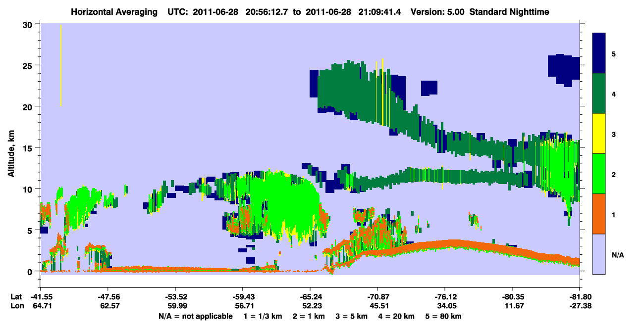The height and width of the screenshot is (330, 644).
Task: Click the y-axis tick label '15'
Action: point(28,148)
